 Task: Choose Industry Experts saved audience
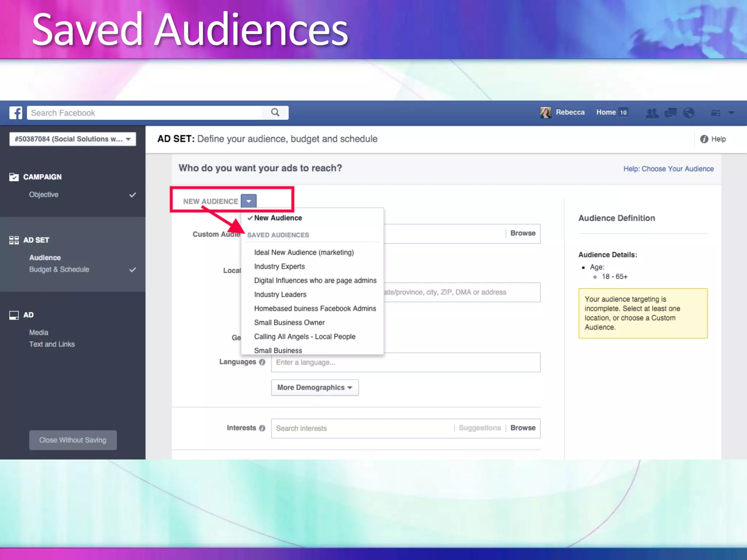(x=279, y=267)
